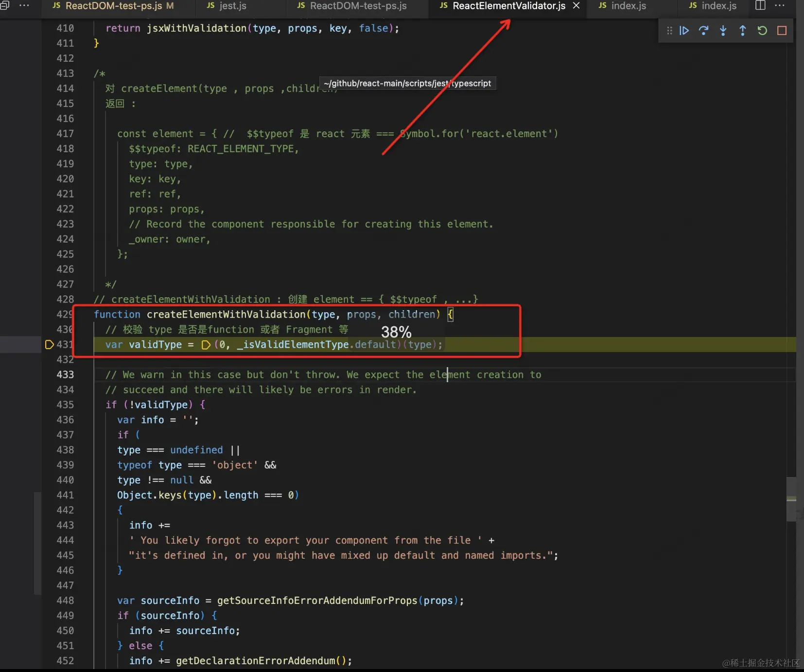Click 'typeof type' on line 439
804x672 pixels.
[149, 465]
